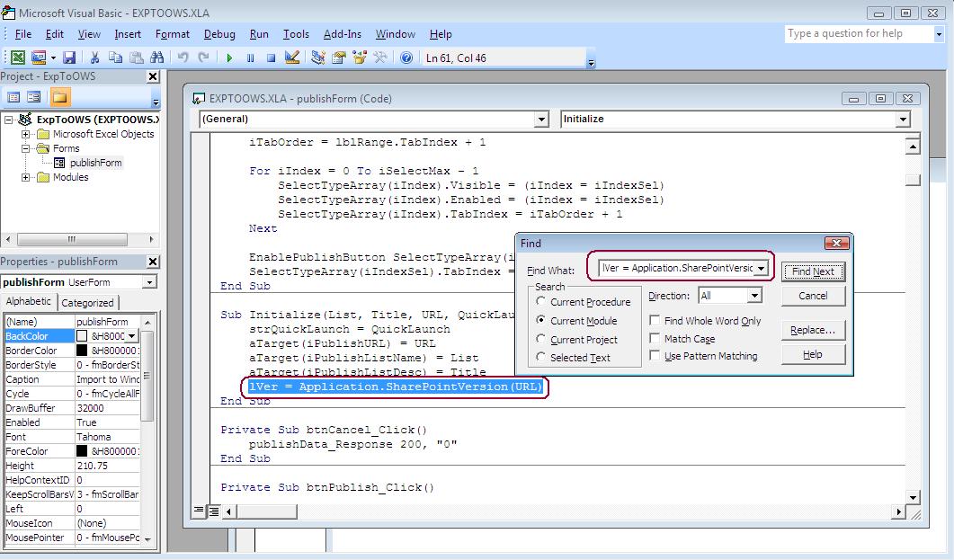Open the File menu
This screenshot has width=954, height=560.
[23, 34]
